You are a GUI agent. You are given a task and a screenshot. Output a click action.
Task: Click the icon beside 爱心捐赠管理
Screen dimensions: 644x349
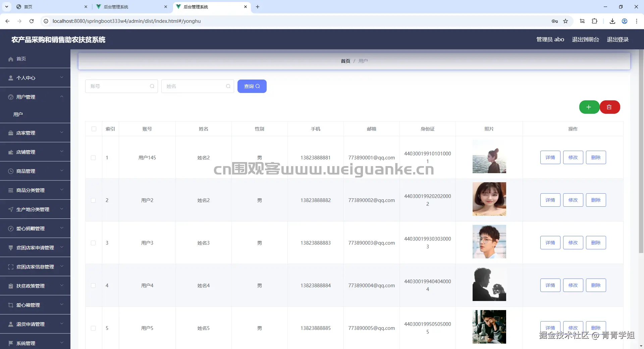[11, 229]
